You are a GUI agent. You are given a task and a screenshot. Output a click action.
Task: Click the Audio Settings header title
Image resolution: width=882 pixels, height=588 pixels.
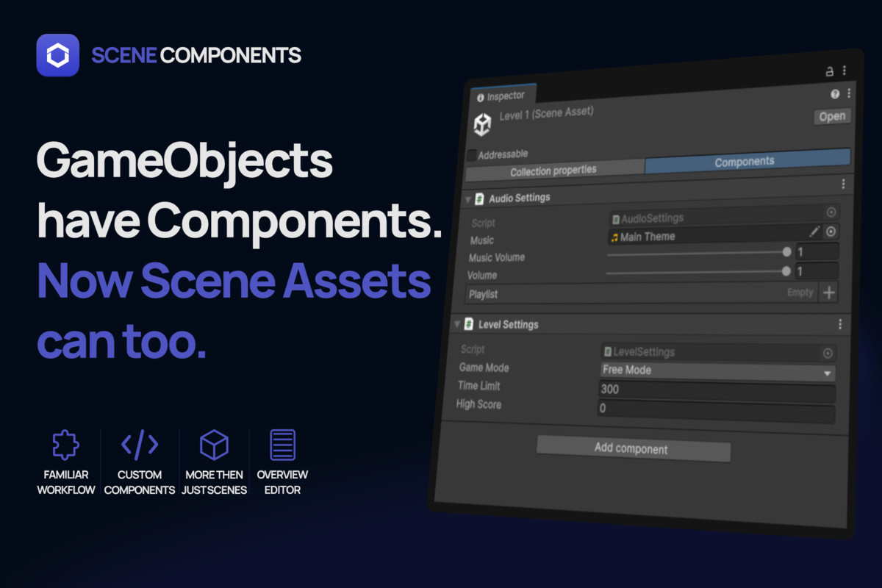[x=520, y=198]
